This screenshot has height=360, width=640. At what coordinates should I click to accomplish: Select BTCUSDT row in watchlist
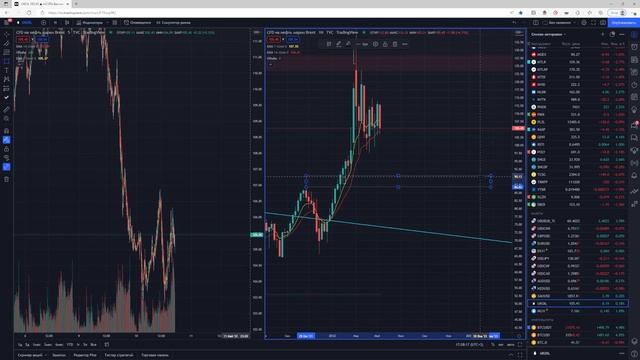pyautogui.click(x=578, y=327)
